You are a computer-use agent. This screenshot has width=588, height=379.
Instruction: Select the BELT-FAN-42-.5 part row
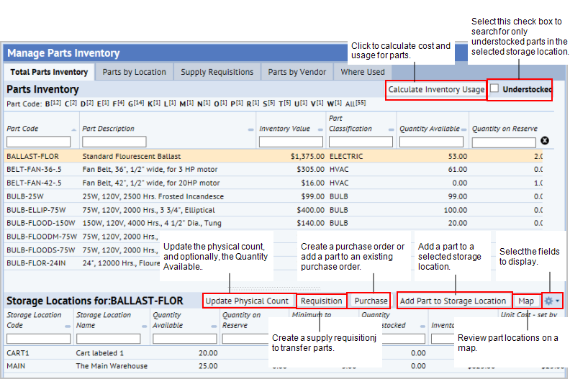[x=273, y=183]
